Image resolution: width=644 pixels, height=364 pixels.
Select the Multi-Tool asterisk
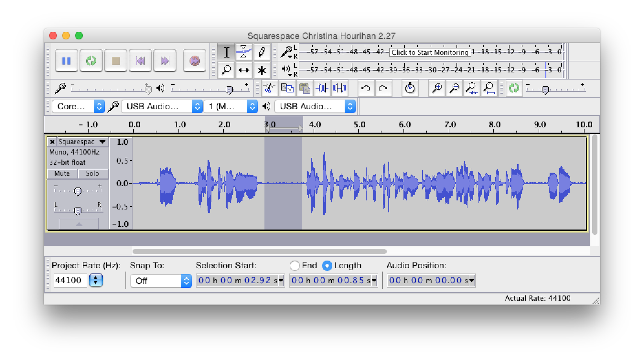click(x=262, y=70)
